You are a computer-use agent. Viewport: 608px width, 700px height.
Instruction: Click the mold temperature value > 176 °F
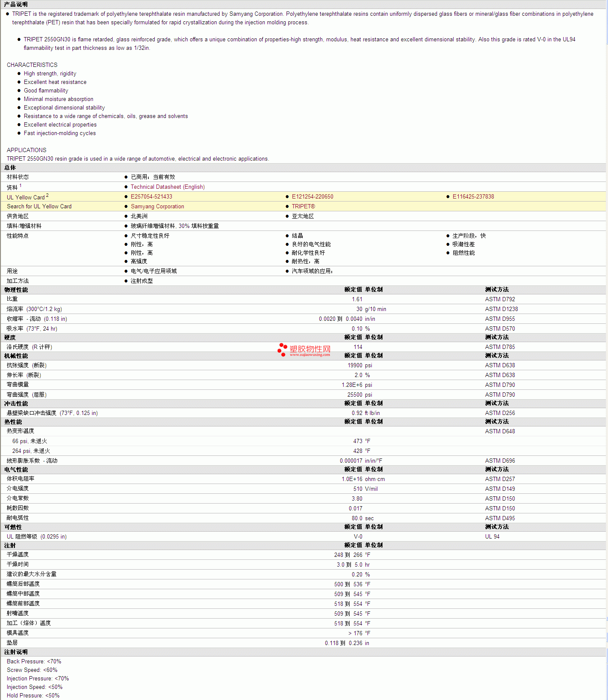tap(359, 634)
